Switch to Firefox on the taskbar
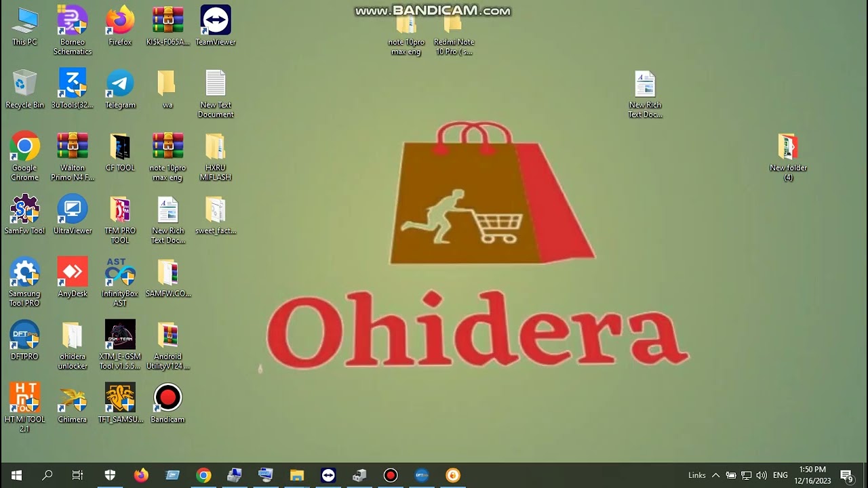The height and width of the screenshot is (488, 868). point(141,475)
